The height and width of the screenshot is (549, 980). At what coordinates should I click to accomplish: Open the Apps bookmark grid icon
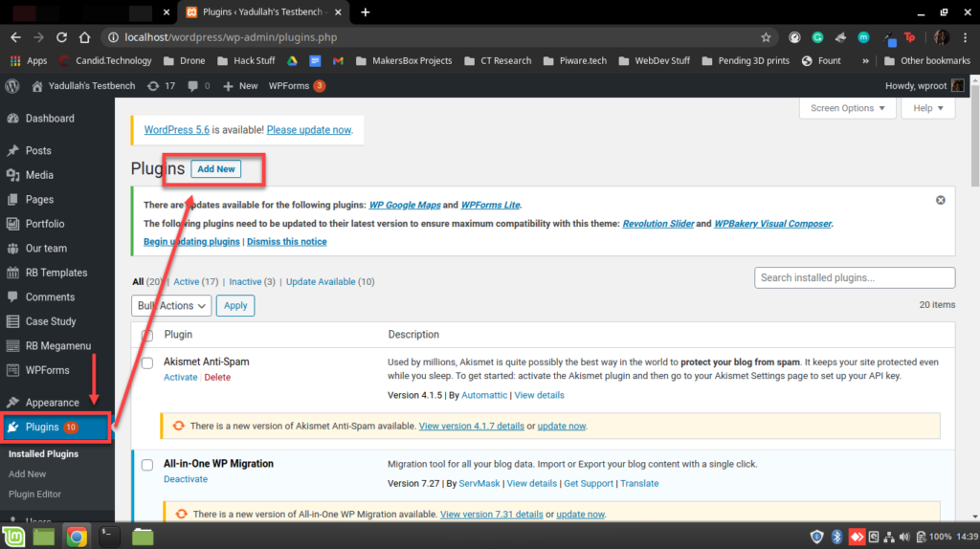tap(16, 60)
